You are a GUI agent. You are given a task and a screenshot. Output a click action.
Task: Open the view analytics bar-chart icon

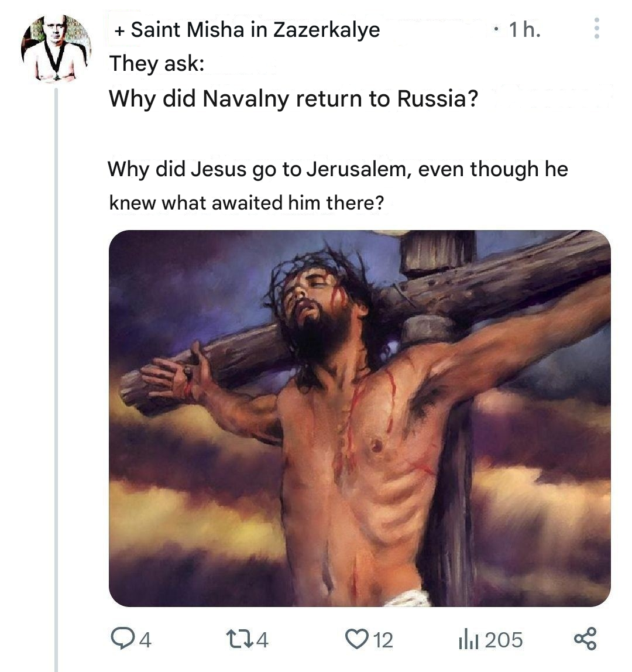pyautogui.click(x=469, y=639)
